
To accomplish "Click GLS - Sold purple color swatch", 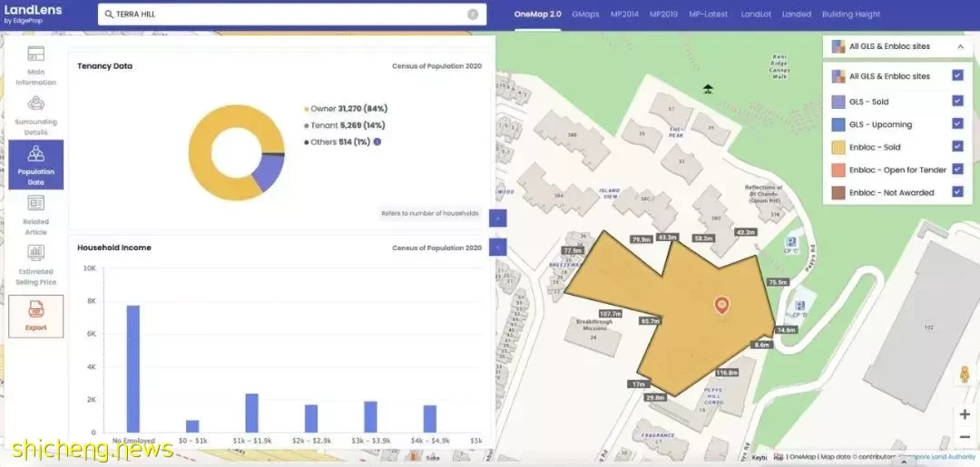I will 838,102.
